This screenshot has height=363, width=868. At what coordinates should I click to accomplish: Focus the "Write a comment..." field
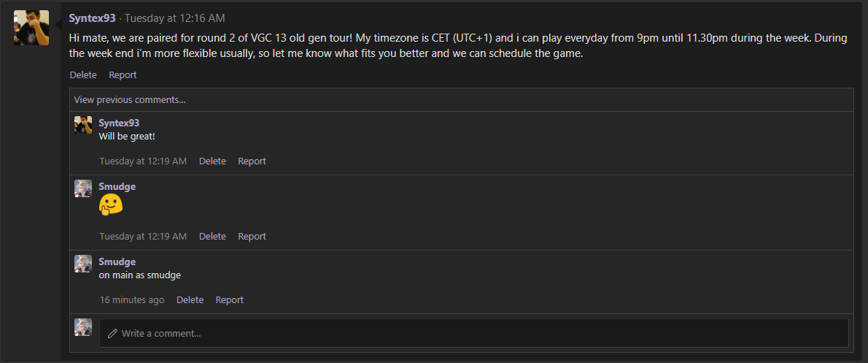coord(474,333)
